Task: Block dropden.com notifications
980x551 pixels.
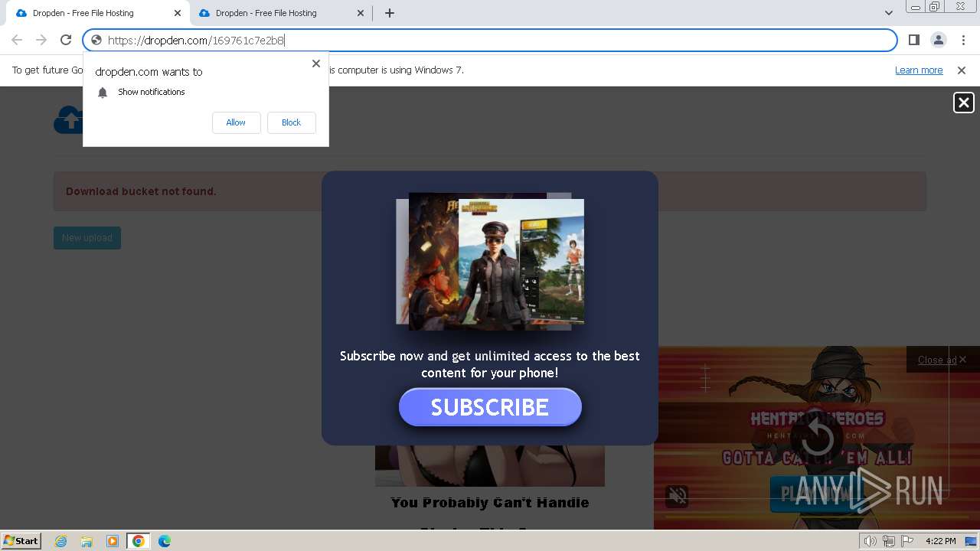Action: [291, 122]
